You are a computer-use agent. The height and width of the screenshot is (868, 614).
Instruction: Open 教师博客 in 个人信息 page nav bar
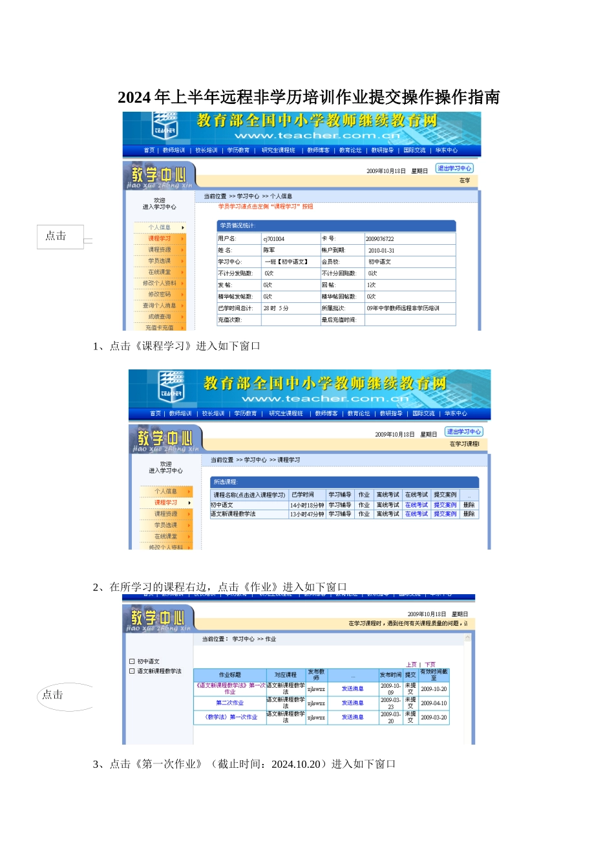318,150
